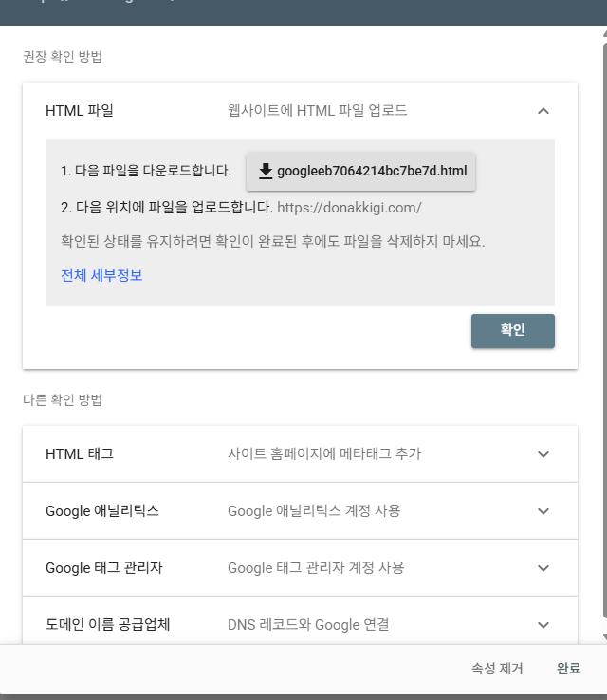This screenshot has width=607, height=700.
Task: Download the googleeb7064214bc7be7d.html file
Action: pos(360,172)
